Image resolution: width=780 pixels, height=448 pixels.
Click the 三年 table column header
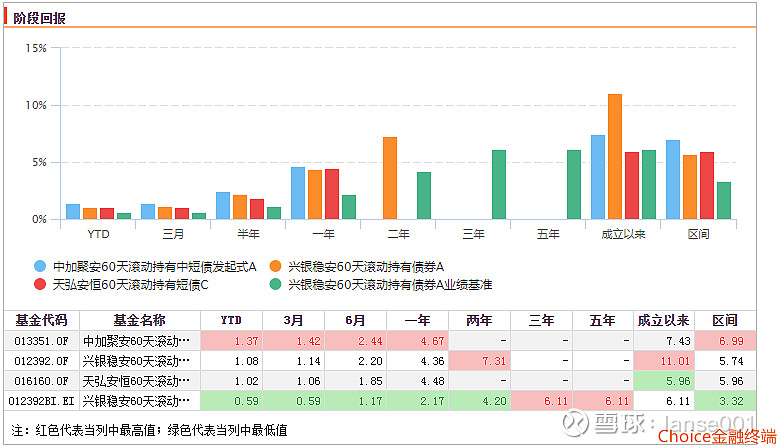tap(541, 320)
